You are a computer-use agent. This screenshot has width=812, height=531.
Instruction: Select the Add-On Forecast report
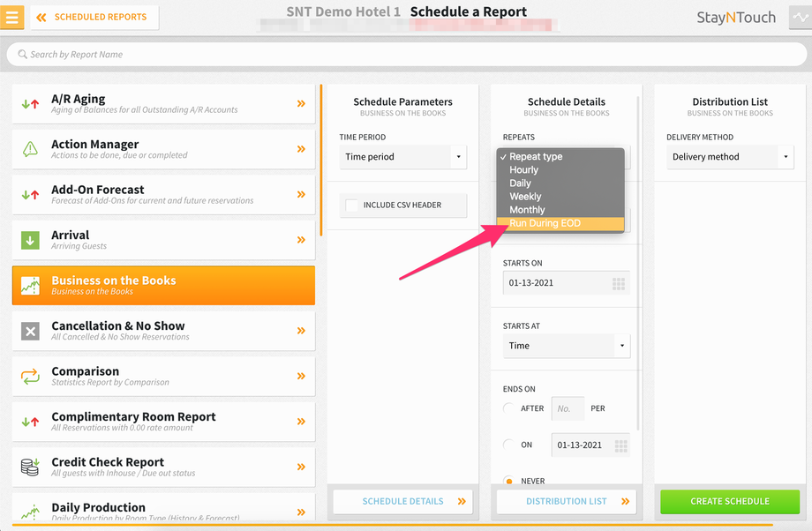163,195
